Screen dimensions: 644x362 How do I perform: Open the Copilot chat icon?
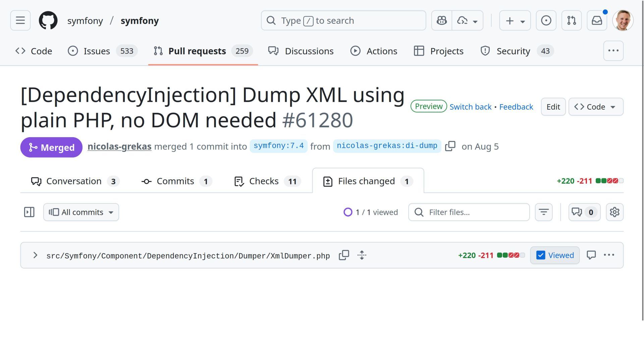(x=441, y=21)
